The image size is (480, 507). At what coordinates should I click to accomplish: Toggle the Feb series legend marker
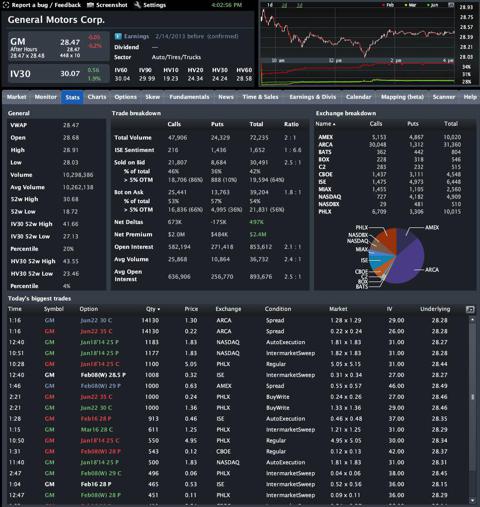384,5
